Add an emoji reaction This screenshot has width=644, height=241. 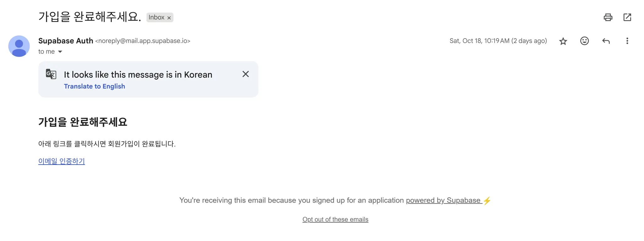(584, 41)
